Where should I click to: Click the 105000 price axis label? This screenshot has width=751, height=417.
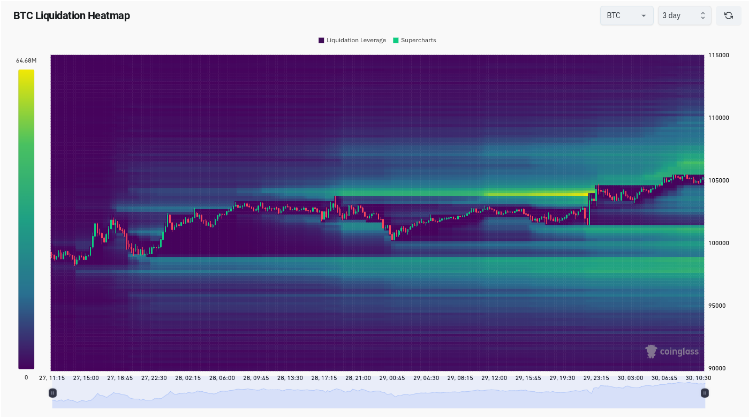tap(719, 180)
